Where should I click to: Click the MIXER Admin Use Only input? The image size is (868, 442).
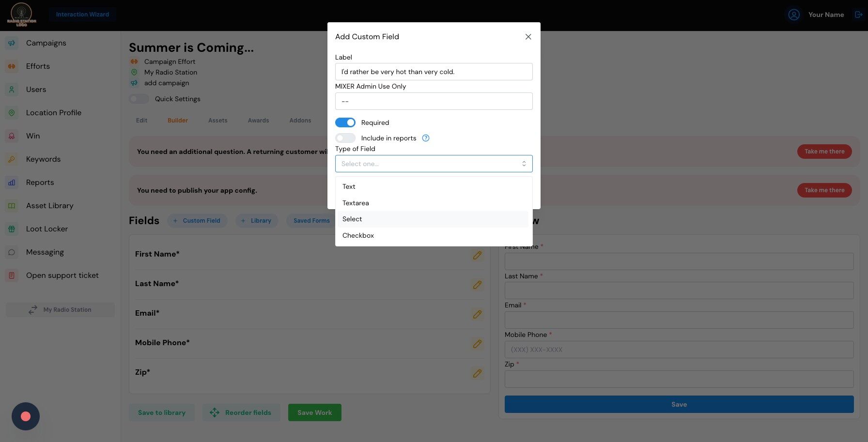coord(434,101)
